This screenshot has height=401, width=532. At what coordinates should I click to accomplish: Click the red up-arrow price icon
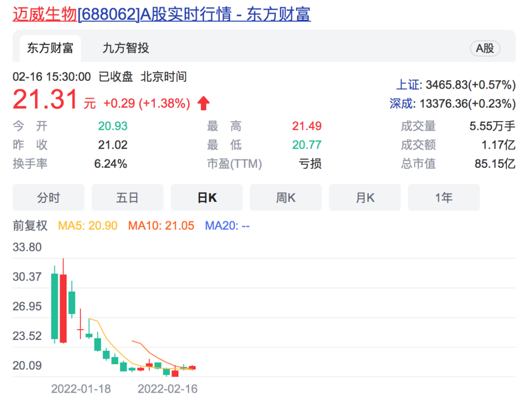[203, 103]
